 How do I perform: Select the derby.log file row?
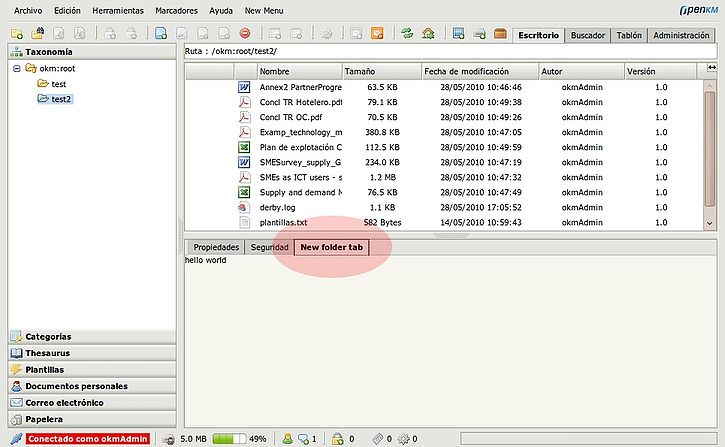444,208
